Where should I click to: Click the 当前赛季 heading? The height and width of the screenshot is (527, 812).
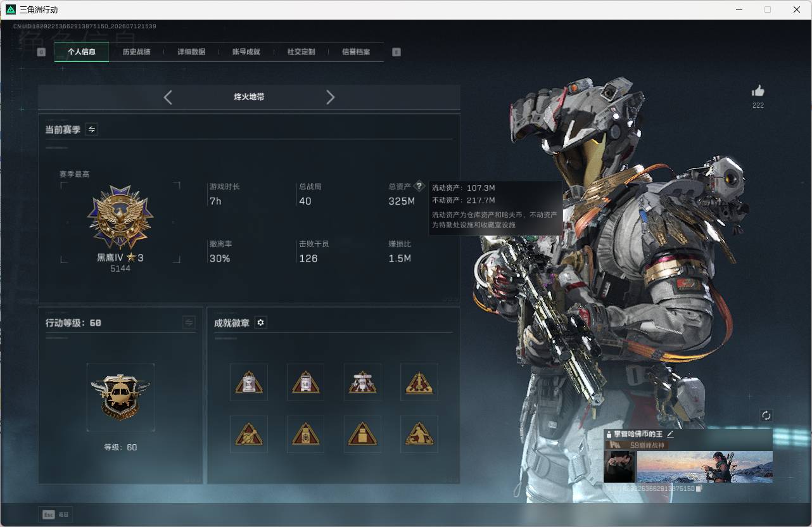(x=63, y=129)
